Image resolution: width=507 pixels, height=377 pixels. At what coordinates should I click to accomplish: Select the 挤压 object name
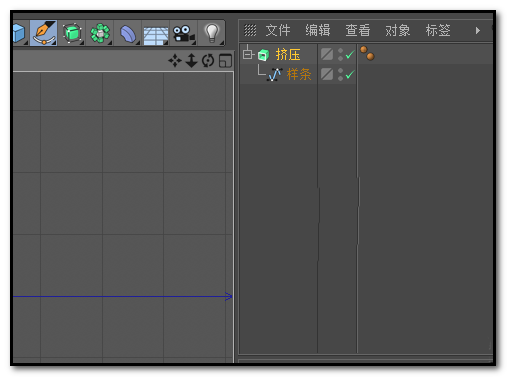click(x=288, y=55)
